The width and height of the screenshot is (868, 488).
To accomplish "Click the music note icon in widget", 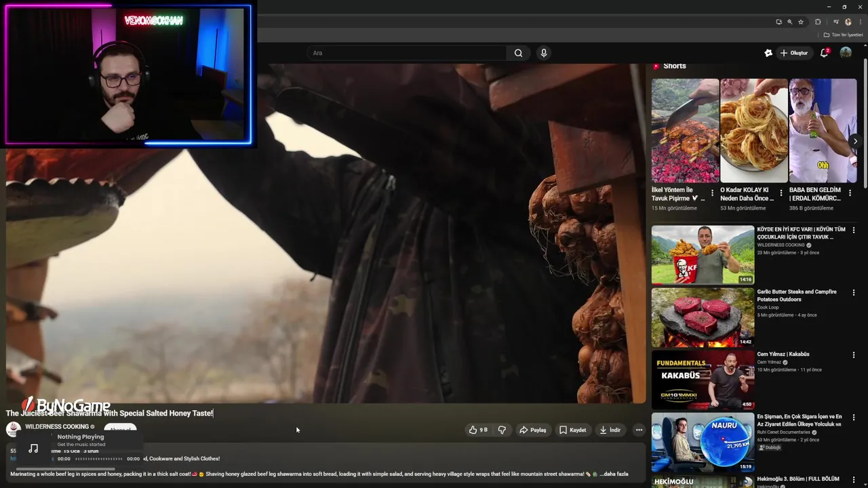I will pyautogui.click(x=33, y=448).
